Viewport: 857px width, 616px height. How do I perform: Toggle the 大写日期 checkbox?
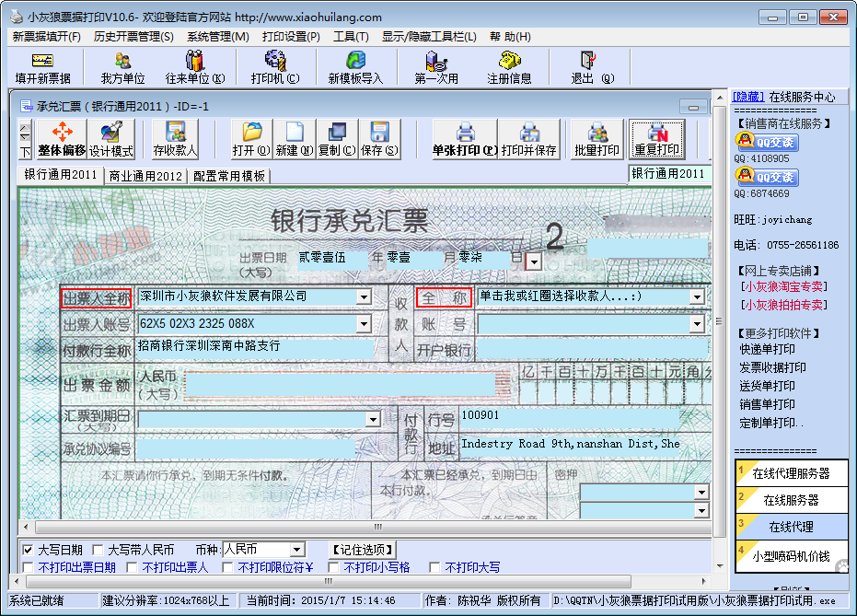point(28,550)
